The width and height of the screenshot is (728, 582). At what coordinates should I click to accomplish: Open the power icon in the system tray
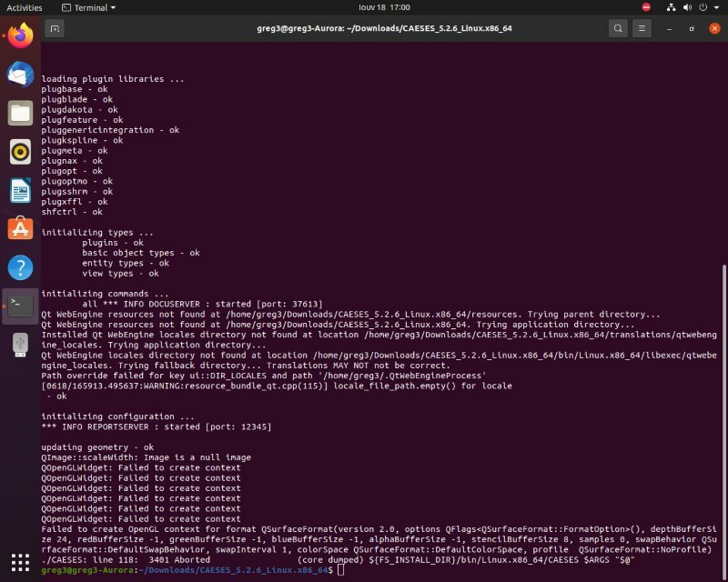tap(703, 7)
